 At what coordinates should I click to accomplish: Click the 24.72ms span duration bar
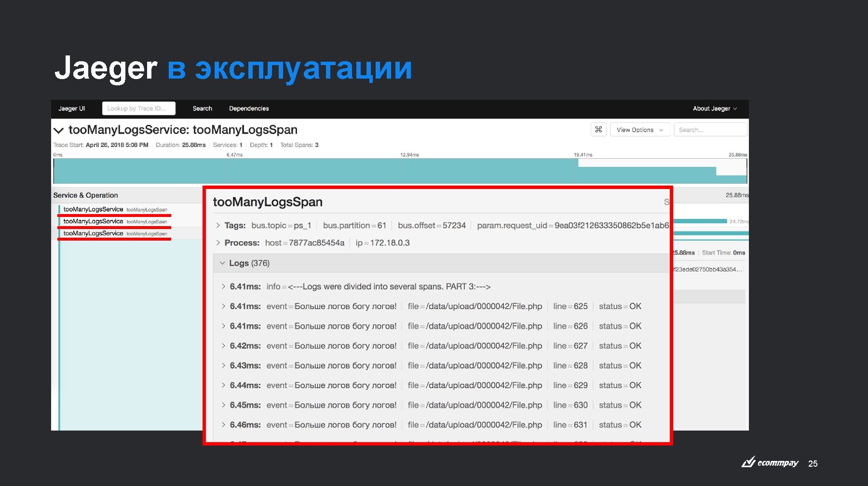pos(700,221)
